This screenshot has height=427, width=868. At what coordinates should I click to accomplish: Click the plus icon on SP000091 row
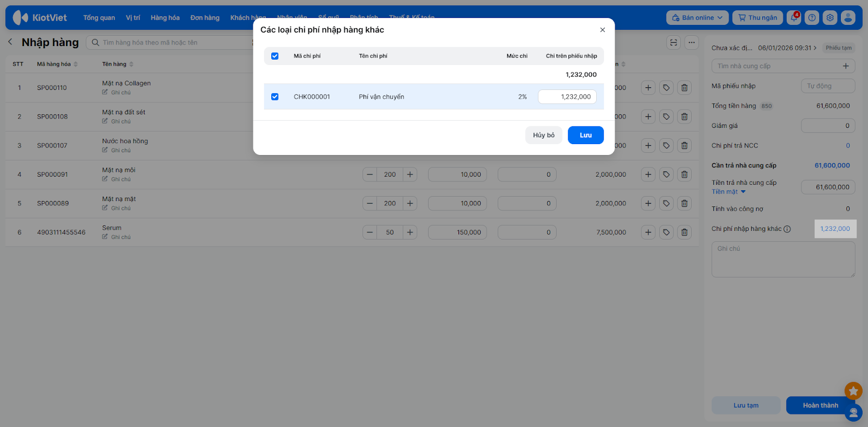point(648,174)
